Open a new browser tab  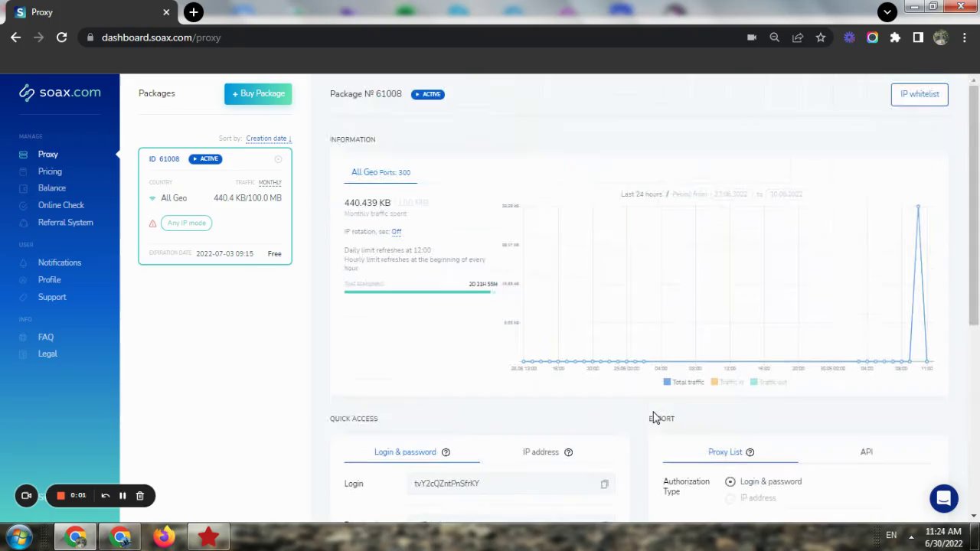point(194,12)
